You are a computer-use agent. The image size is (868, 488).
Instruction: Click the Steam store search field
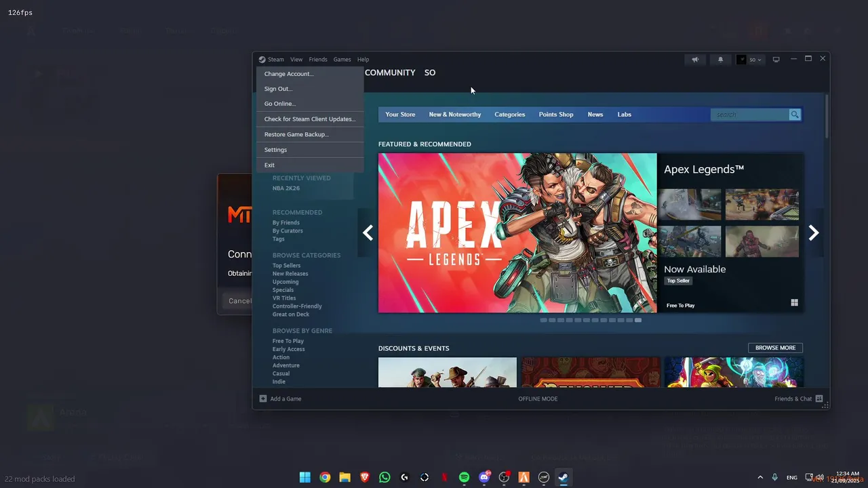pyautogui.click(x=750, y=115)
